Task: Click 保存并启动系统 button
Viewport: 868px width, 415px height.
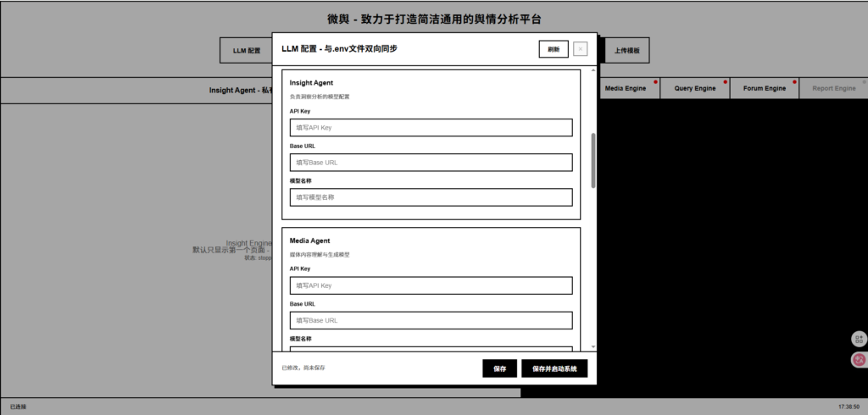Action: (554, 368)
